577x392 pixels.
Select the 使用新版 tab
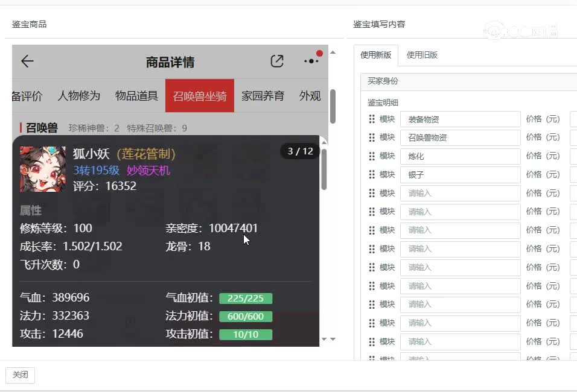point(377,54)
